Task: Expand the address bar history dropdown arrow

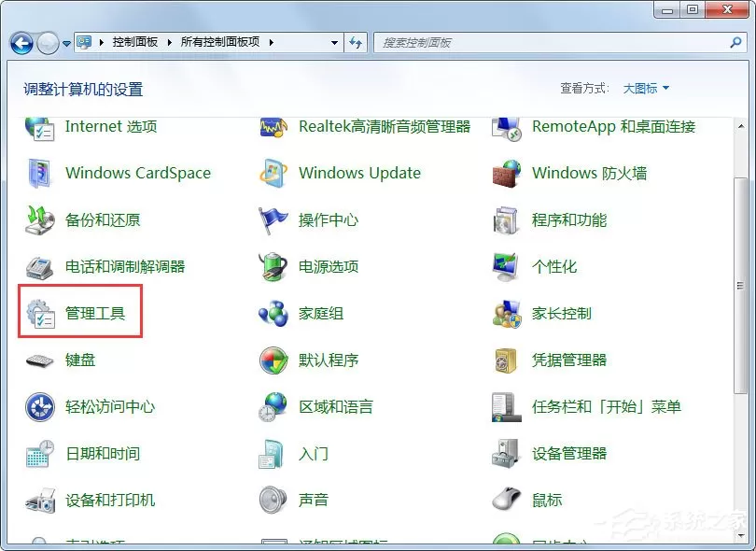Action: tap(334, 42)
